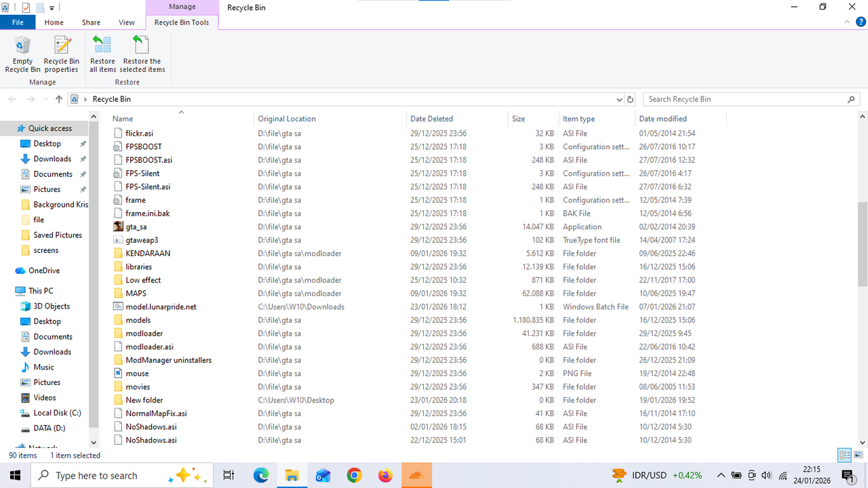Open Firefox from taskbar

point(385,475)
